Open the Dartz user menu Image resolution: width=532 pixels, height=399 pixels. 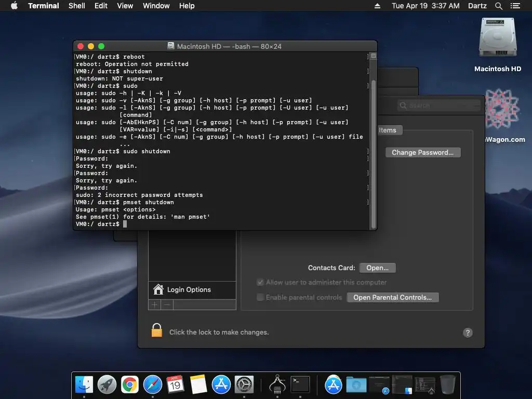coord(477,6)
